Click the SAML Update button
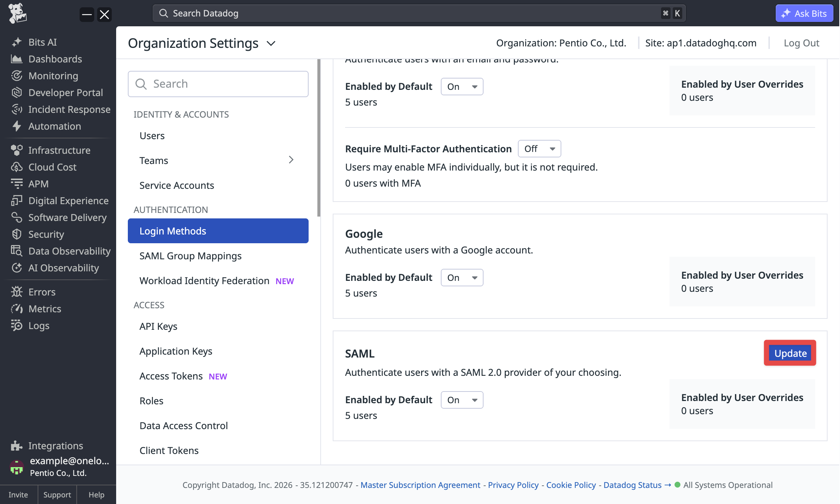 790,353
